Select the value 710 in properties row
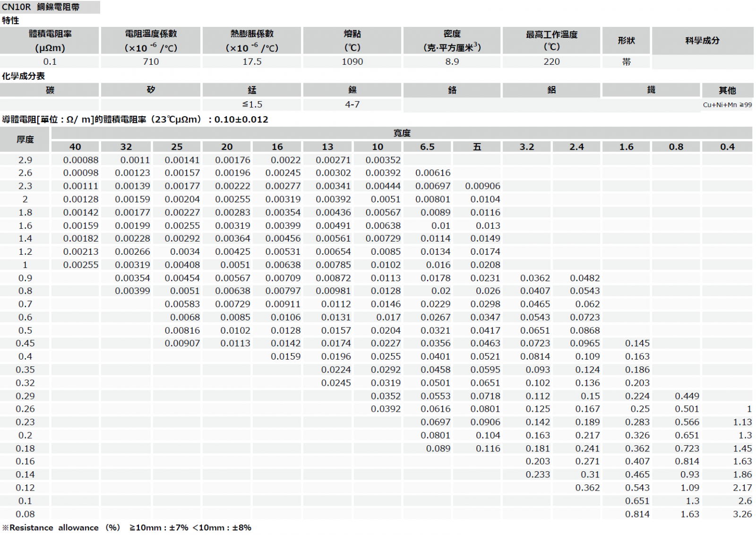The height and width of the screenshot is (535, 756). [151, 61]
